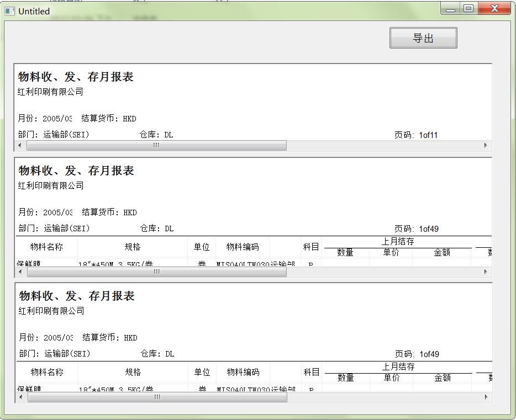Click the 物料名称 column header in third panel
The width and height of the screenshot is (516, 420).
click(x=47, y=372)
